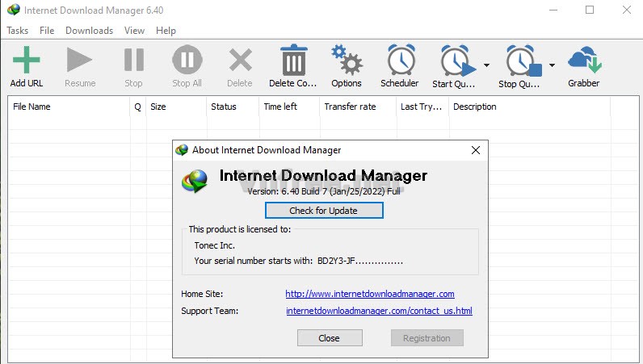Screen dimensions: 643x364
Task: Click the Grabber cloud icon
Action: (583, 62)
